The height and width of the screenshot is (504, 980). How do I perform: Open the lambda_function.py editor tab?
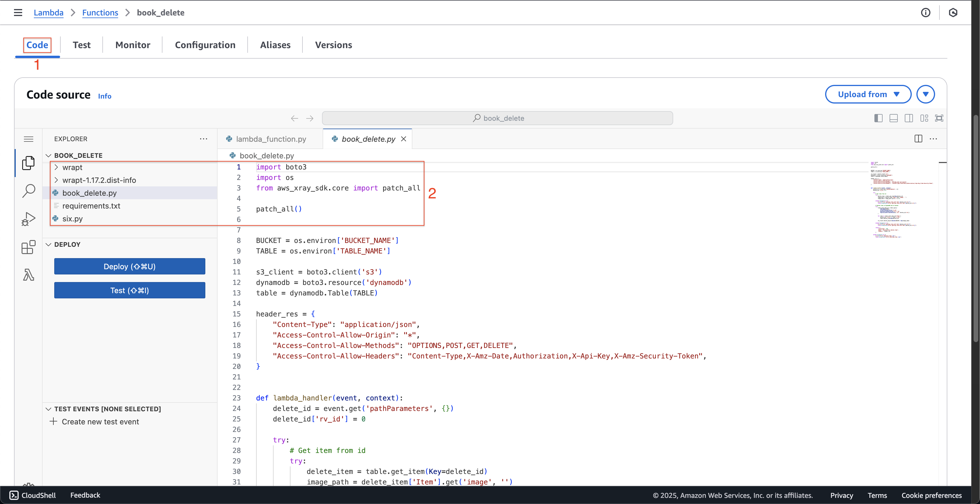(270, 139)
